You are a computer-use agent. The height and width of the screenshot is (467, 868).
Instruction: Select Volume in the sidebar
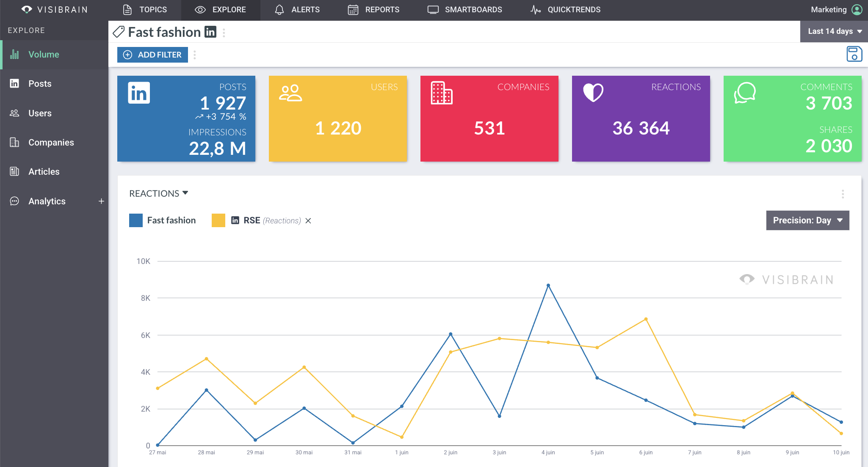click(x=54, y=55)
